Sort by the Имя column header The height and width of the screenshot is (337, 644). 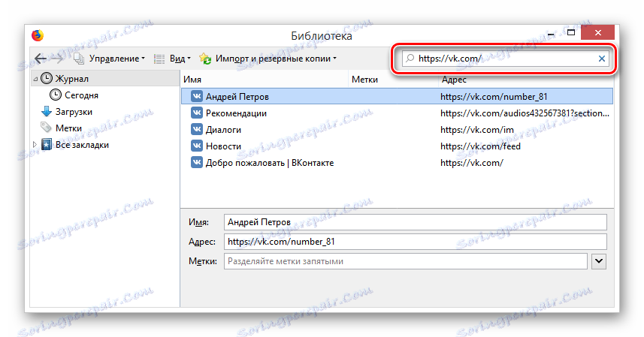click(264, 80)
